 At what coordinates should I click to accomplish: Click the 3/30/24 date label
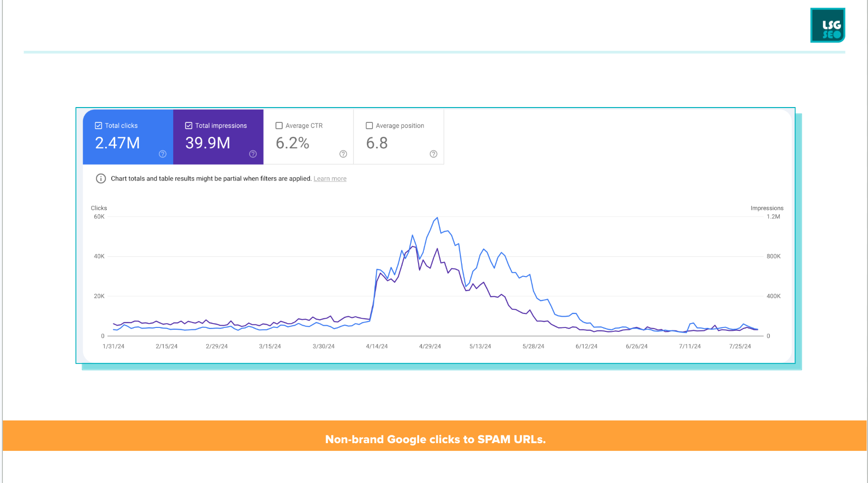[x=324, y=346]
